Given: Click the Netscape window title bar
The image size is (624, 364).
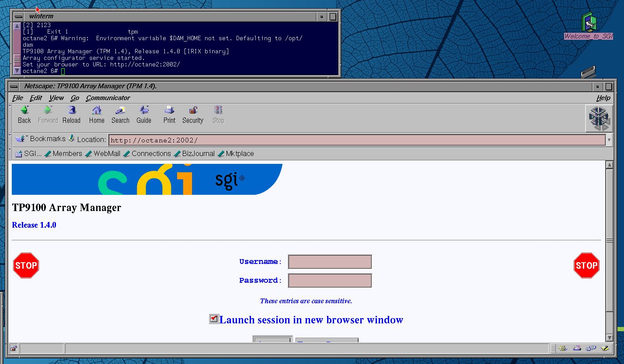Looking at the screenshot, I should point(306,87).
